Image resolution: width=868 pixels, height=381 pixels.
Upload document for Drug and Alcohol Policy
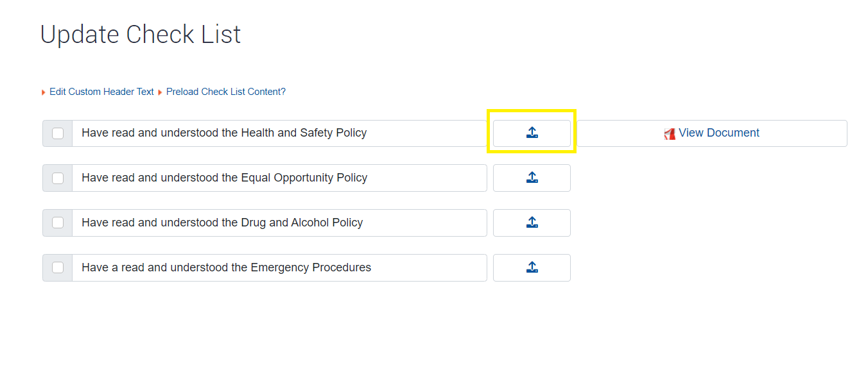click(532, 223)
